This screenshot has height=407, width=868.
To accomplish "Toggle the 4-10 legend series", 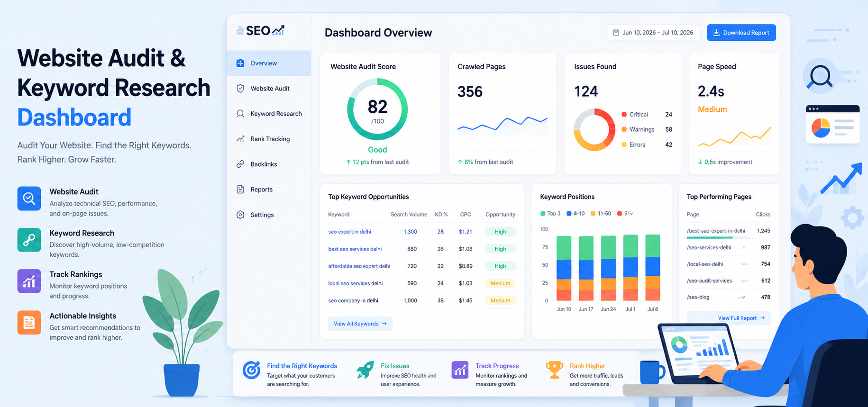I will [576, 214].
